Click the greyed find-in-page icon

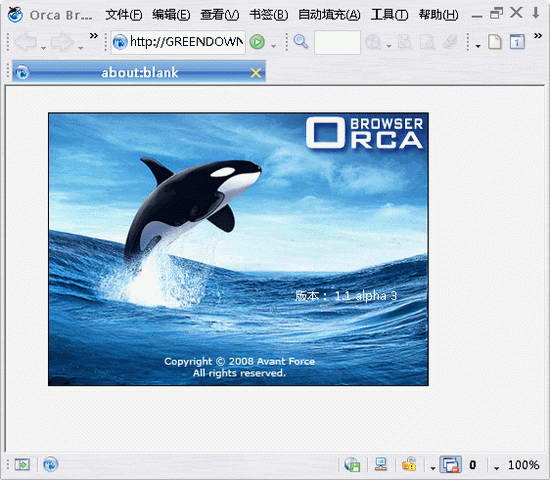click(x=404, y=42)
